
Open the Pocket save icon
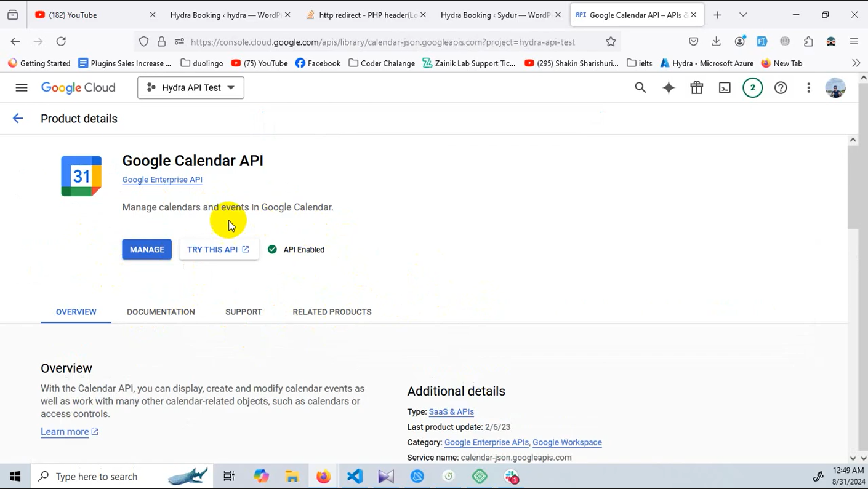694,41
